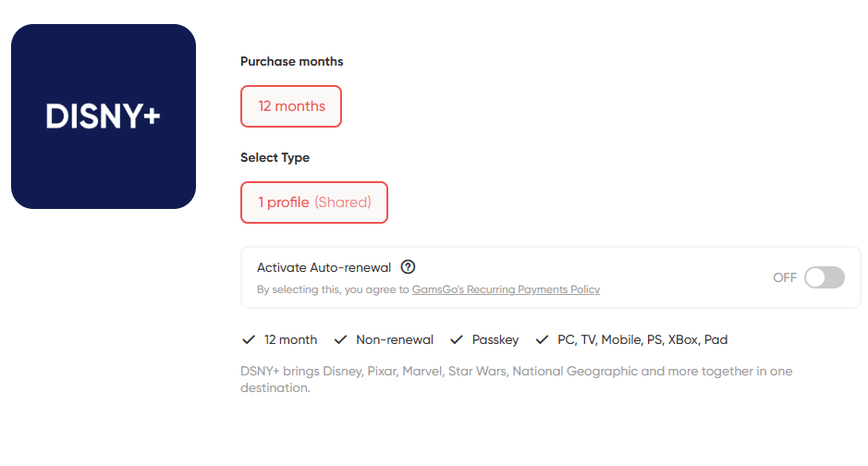
Task: Choose the 1 profile (Shared) type
Action: [x=314, y=202]
